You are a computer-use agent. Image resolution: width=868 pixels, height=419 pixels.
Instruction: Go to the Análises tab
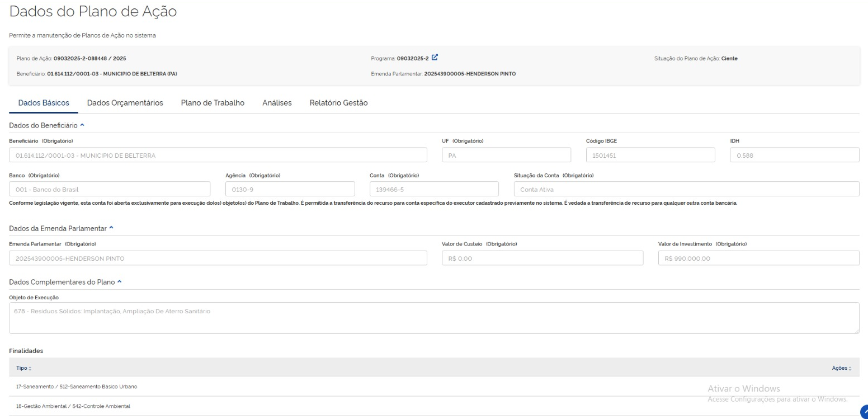click(x=277, y=103)
